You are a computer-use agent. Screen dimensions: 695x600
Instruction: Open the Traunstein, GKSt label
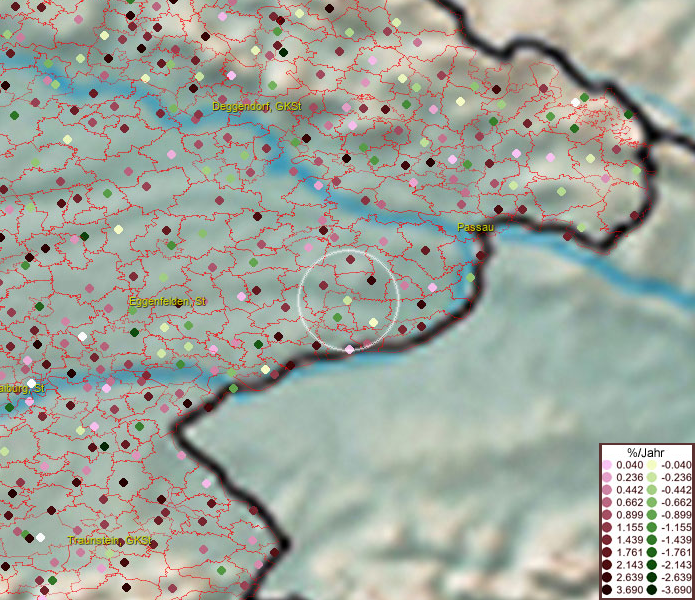tap(109, 540)
